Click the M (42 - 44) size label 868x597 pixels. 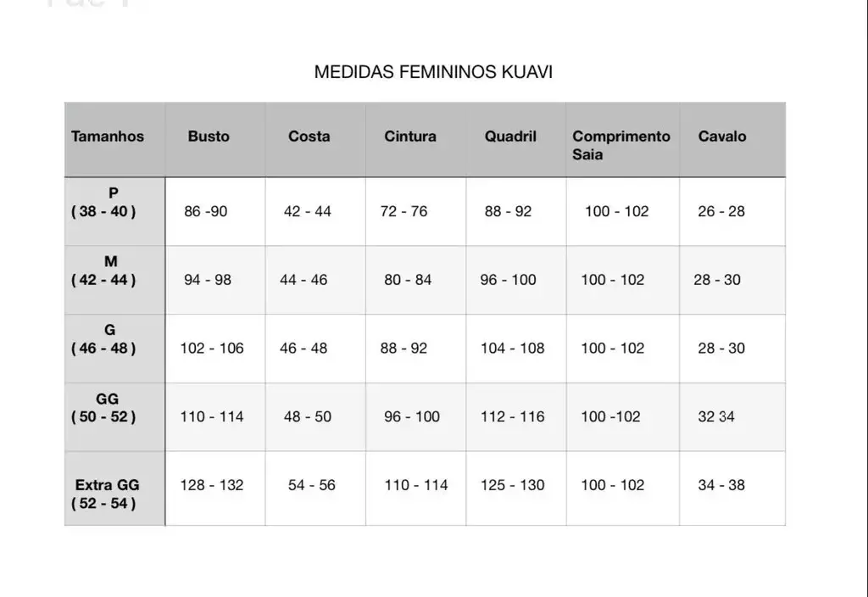tap(103, 271)
